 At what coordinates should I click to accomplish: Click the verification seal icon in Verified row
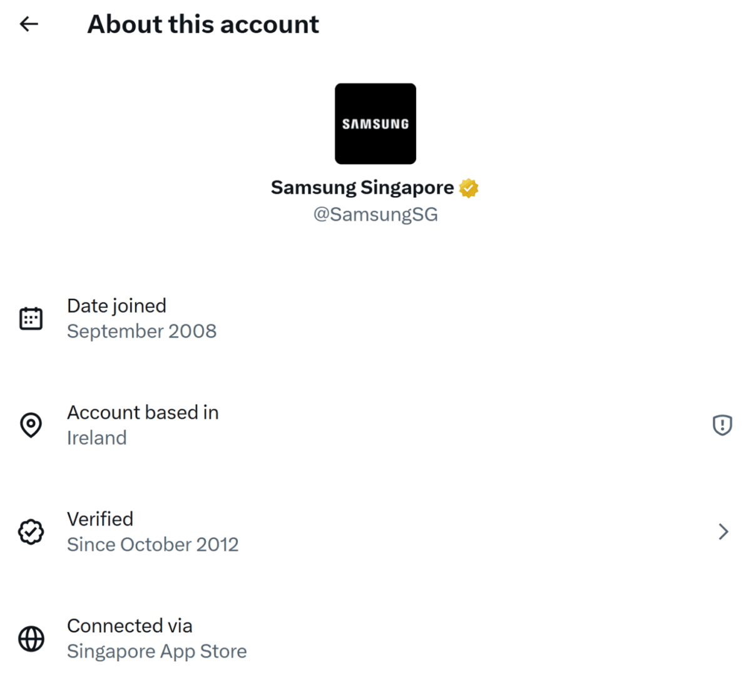click(31, 532)
